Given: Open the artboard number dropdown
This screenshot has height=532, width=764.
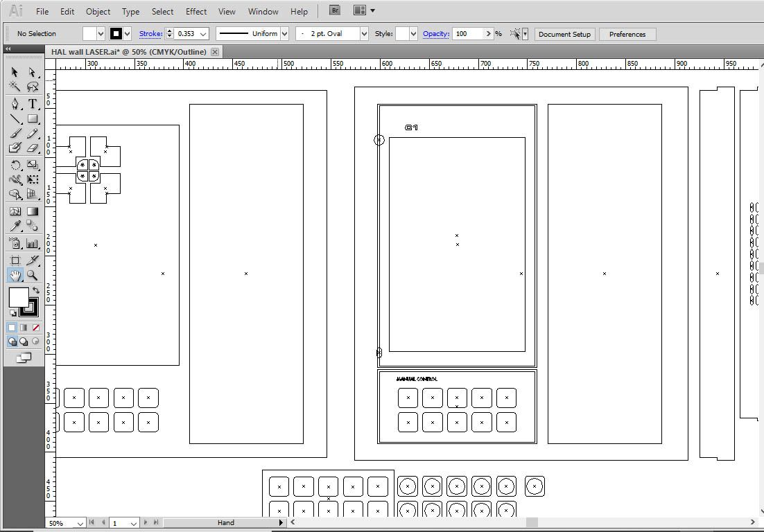Looking at the screenshot, I should (x=134, y=523).
